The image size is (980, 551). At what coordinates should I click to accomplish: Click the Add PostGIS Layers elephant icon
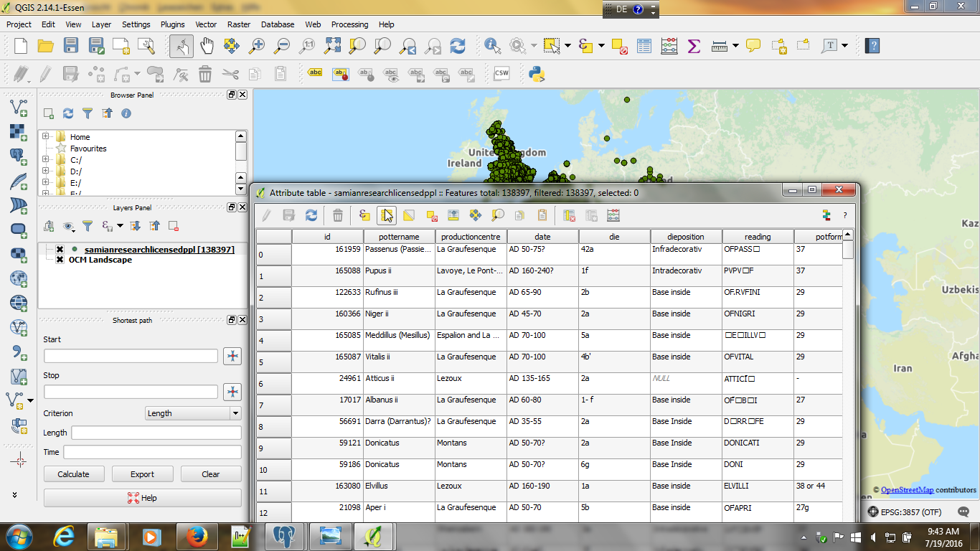[19, 157]
